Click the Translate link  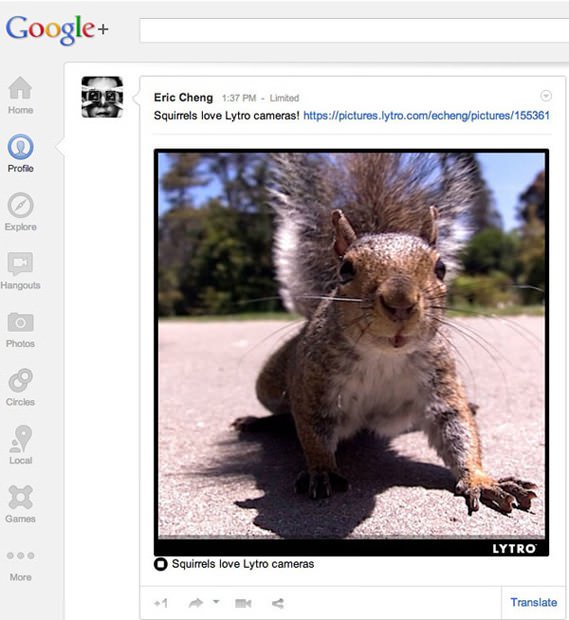tap(533, 602)
